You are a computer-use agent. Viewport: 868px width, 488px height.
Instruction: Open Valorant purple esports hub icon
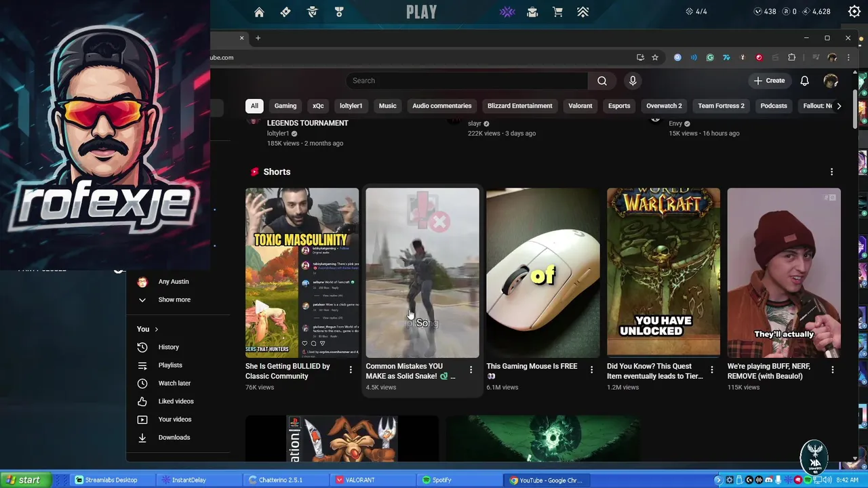508,12
